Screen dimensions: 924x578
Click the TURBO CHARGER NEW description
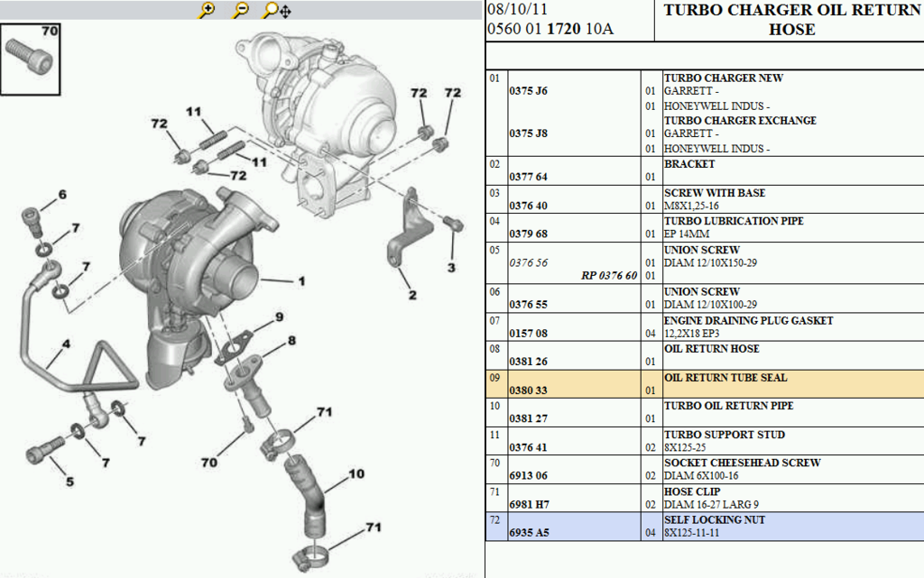724,78
